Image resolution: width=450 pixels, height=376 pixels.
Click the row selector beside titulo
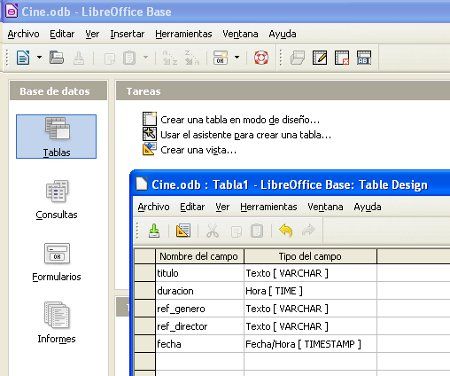(x=145, y=273)
